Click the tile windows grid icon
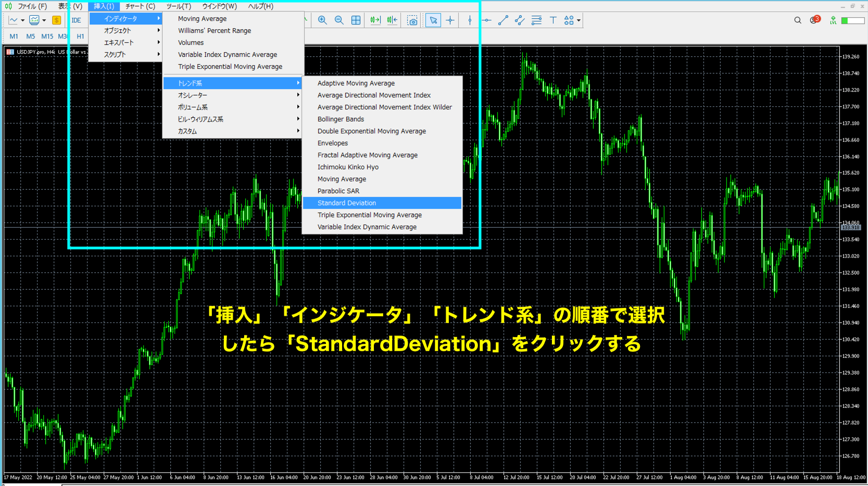Screen dimensions: 868x486 click(356, 20)
